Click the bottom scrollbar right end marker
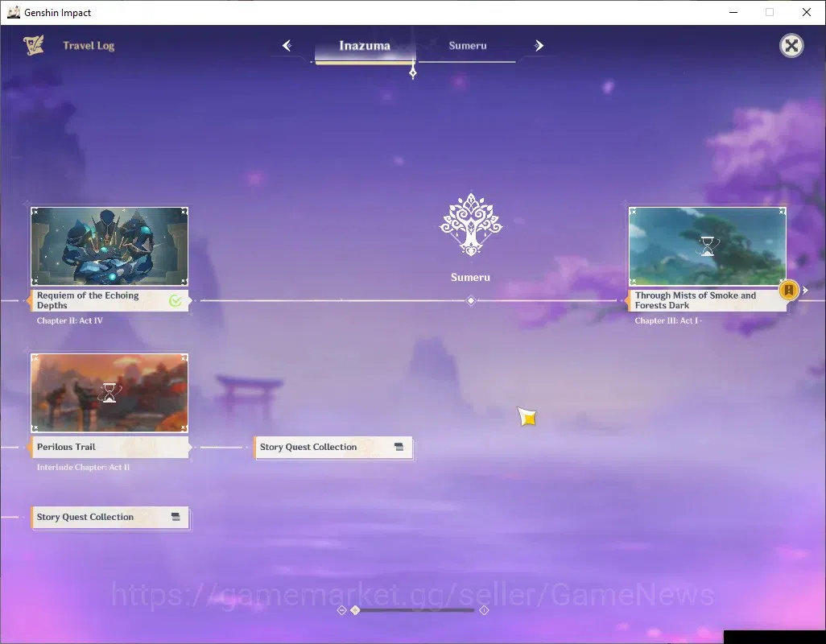The image size is (826, 644). [484, 609]
